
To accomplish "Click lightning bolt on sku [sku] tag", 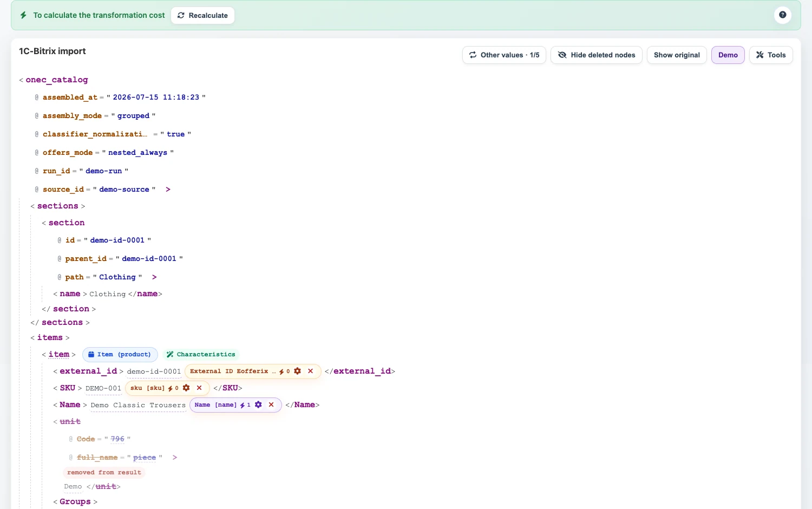I will click(171, 388).
